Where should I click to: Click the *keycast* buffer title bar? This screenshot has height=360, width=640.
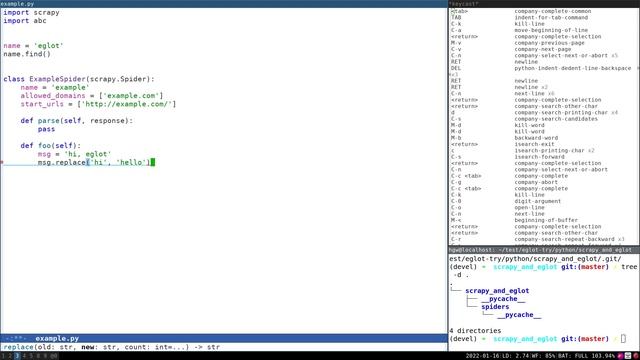click(x=544, y=4)
